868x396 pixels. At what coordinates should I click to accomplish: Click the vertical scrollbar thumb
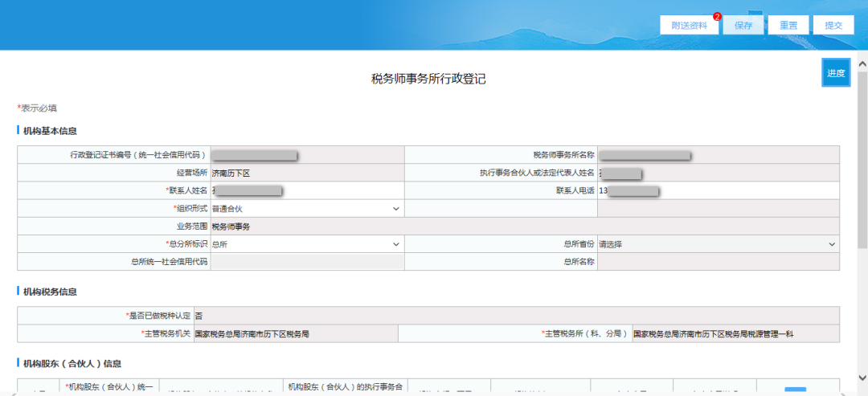tap(862, 159)
